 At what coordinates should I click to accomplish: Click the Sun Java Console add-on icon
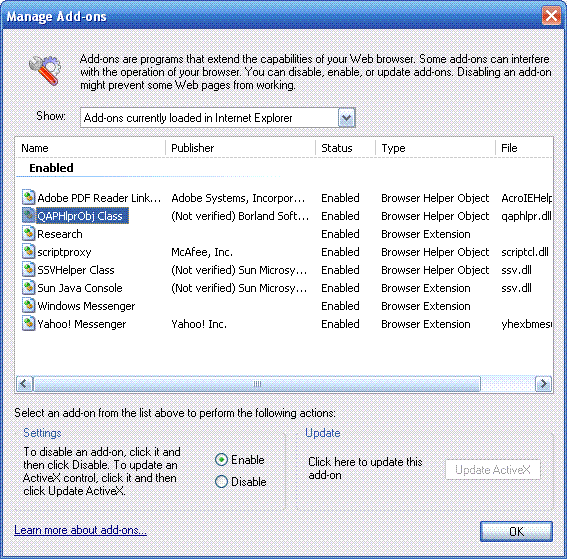pyautogui.click(x=28, y=288)
